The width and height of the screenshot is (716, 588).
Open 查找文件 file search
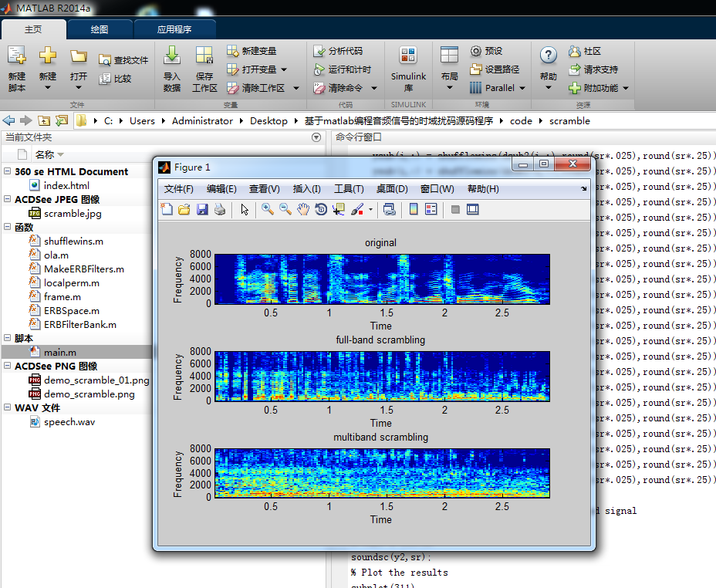123,60
